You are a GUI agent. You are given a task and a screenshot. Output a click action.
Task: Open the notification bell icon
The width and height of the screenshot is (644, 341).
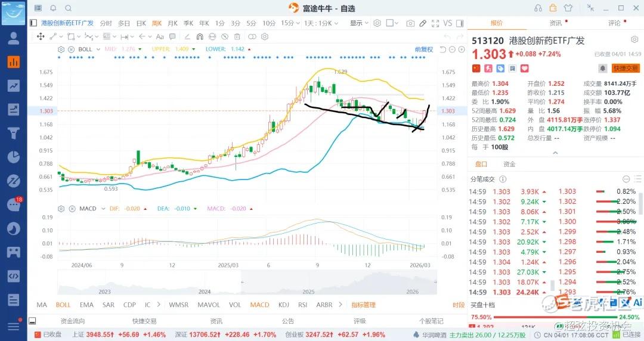point(54,8)
